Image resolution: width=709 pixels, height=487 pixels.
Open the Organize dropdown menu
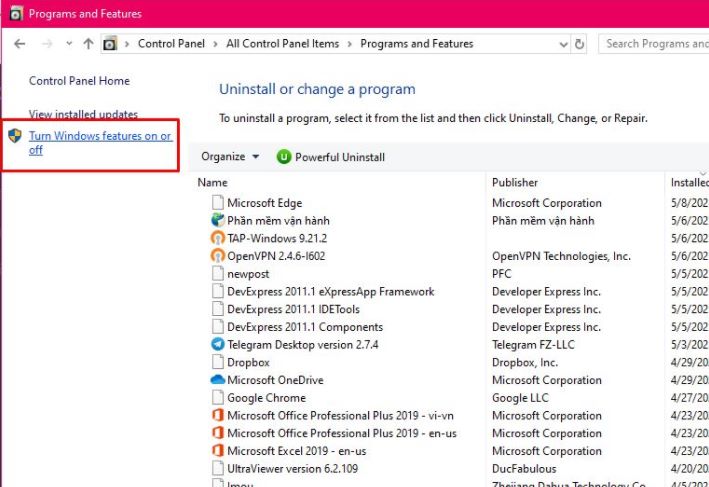tap(230, 156)
